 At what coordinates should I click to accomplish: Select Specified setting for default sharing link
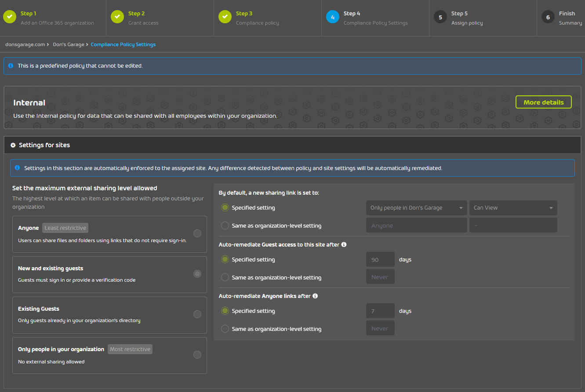225,208
